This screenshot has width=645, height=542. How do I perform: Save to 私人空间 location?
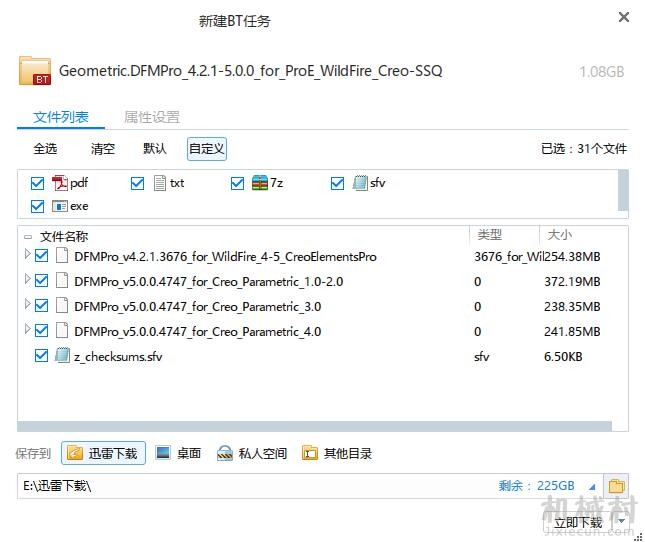pos(252,453)
